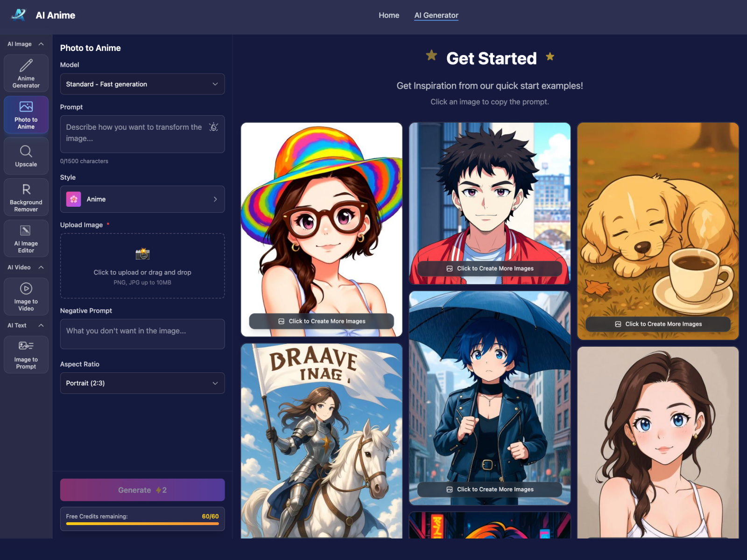Select the Anime Generator tool
747x560 pixels.
[x=26, y=73]
